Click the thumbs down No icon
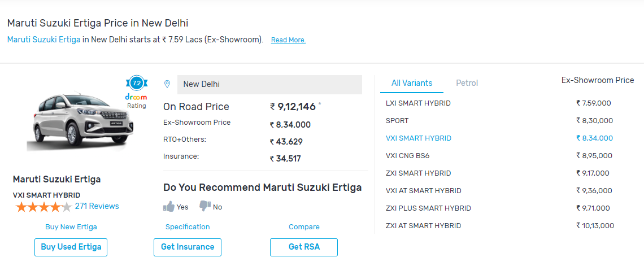The height and width of the screenshot is (266, 644). coord(205,206)
